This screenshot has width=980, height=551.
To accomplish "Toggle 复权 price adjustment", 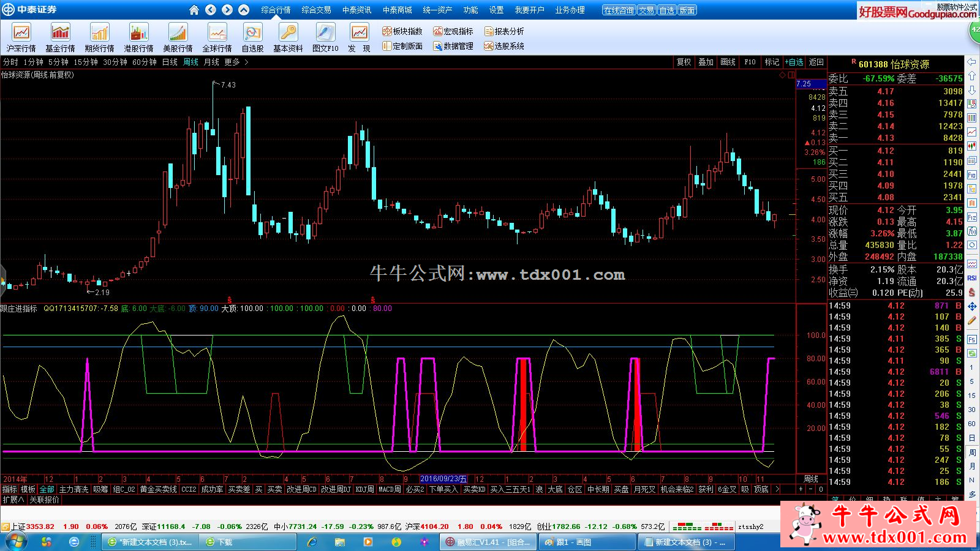I will [684, 62].
